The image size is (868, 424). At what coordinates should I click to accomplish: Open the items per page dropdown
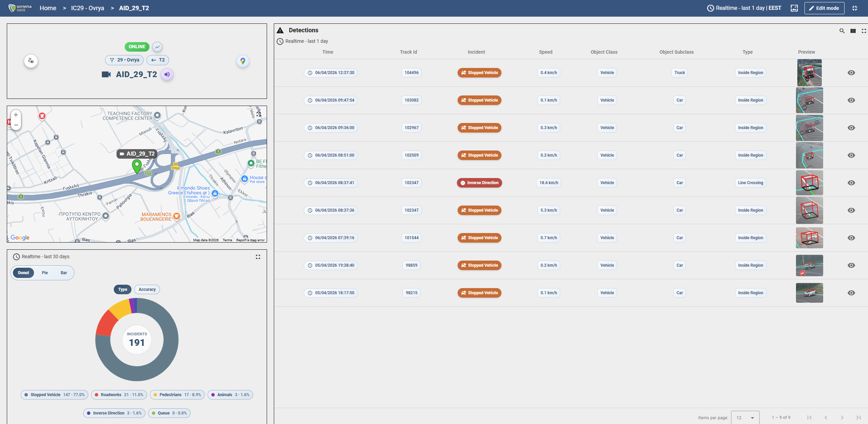745,418
